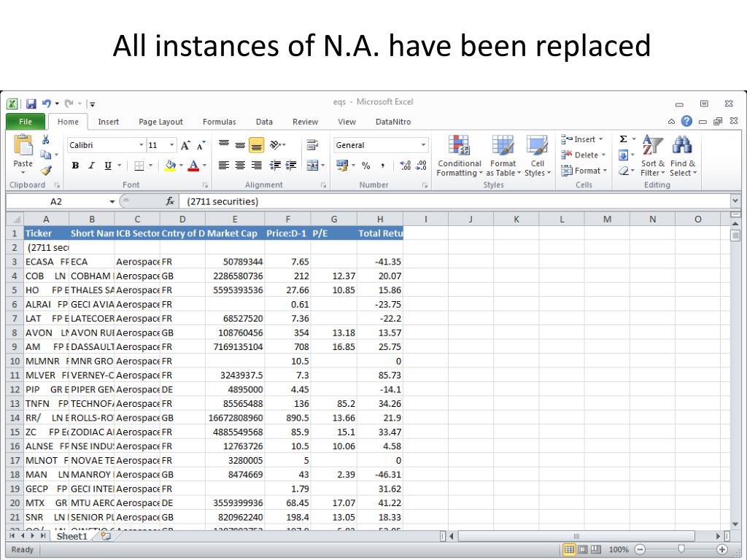Click Insert cells button in Cells group
Screen dimensions: 747x560
(x=581, y=139)
